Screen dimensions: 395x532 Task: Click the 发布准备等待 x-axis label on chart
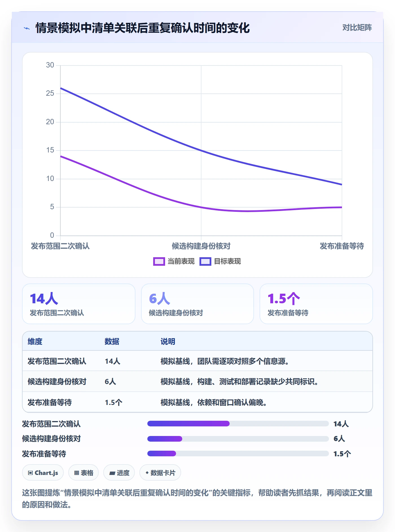(342, 246)
